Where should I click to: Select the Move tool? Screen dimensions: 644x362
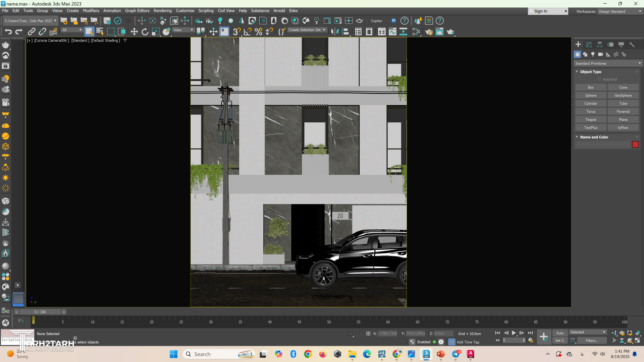134,32
